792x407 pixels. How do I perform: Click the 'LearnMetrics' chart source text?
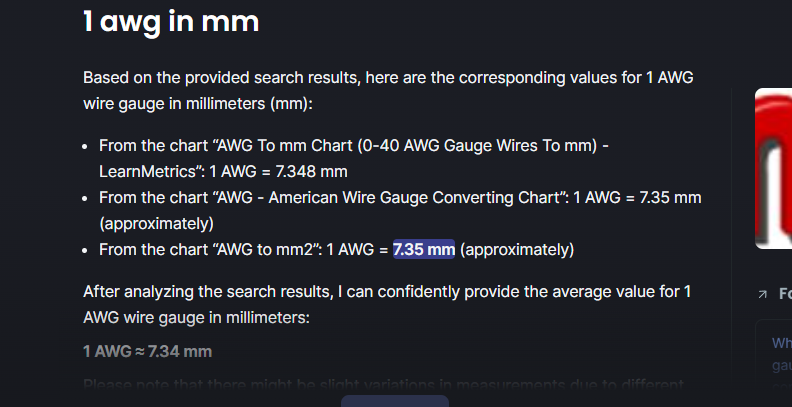(147, 172)
